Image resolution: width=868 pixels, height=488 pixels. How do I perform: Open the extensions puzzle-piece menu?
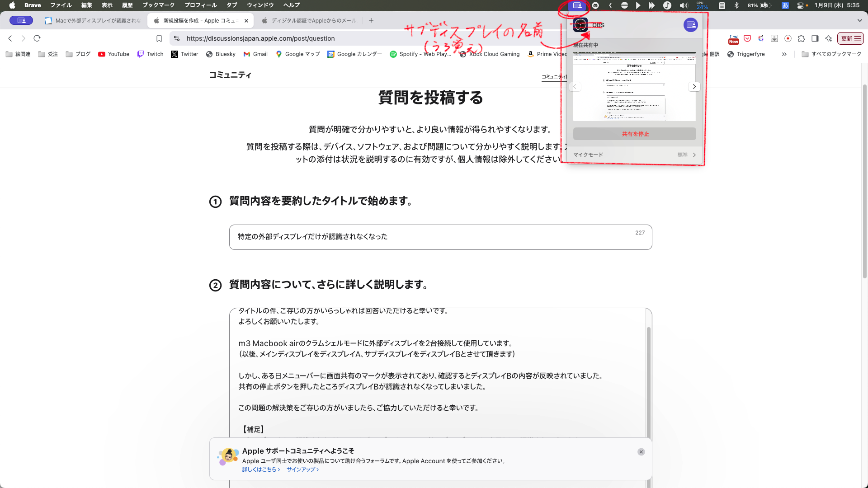(802, 38)
